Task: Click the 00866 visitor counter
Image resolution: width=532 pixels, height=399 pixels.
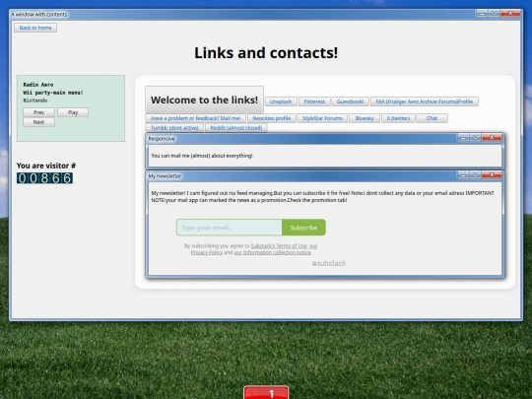Action: (44, 178)
